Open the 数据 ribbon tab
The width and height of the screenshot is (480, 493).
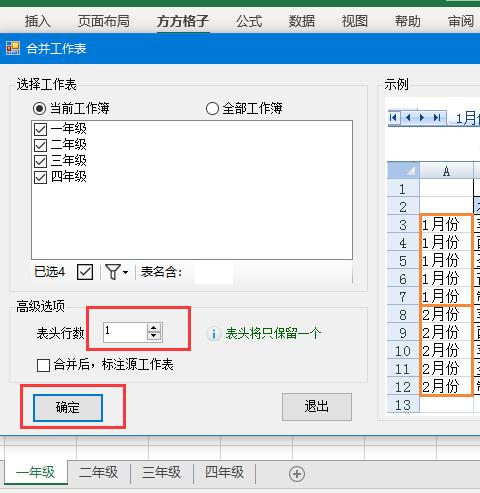tap(302, 21)
